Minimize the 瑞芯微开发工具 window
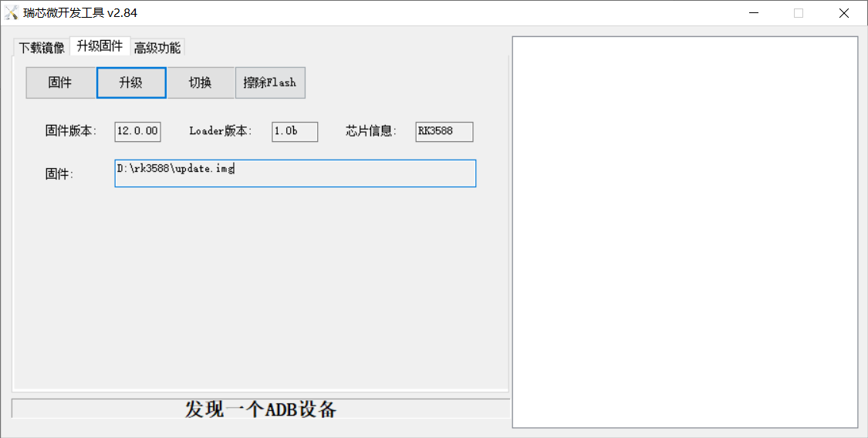Screen dimensions: 868x438 pyautogui.click(x=753, y=13)
